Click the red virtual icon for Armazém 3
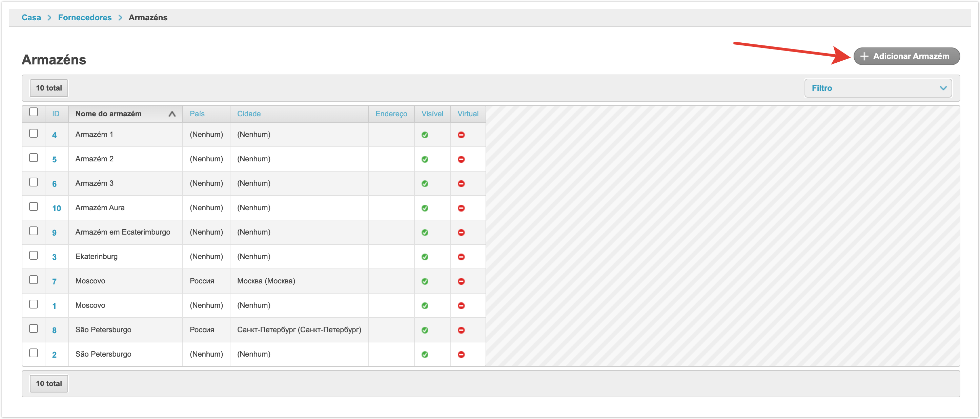Image resolution: width=980 pixels, height=419 pixels. 461,183
